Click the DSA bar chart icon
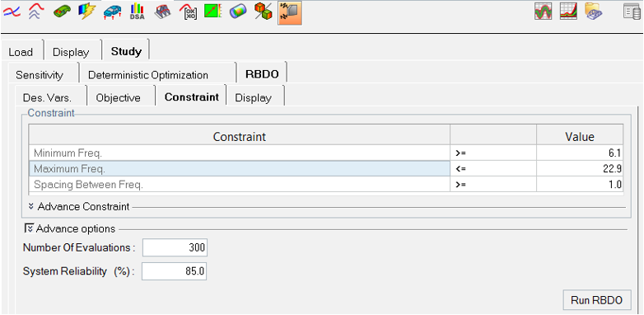 pos(138,11)
